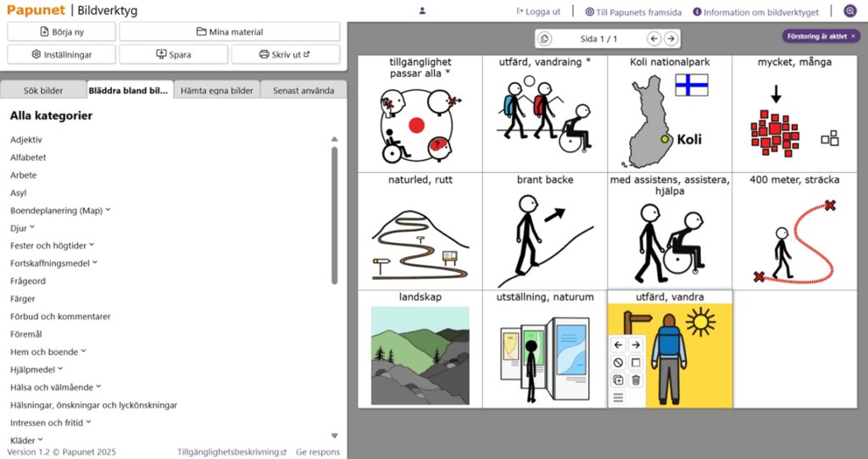Image resolution: width=868 pixels, height=459 pixels.
Task: Open the Senast använda tab
Action: click(x=303, y=91)
